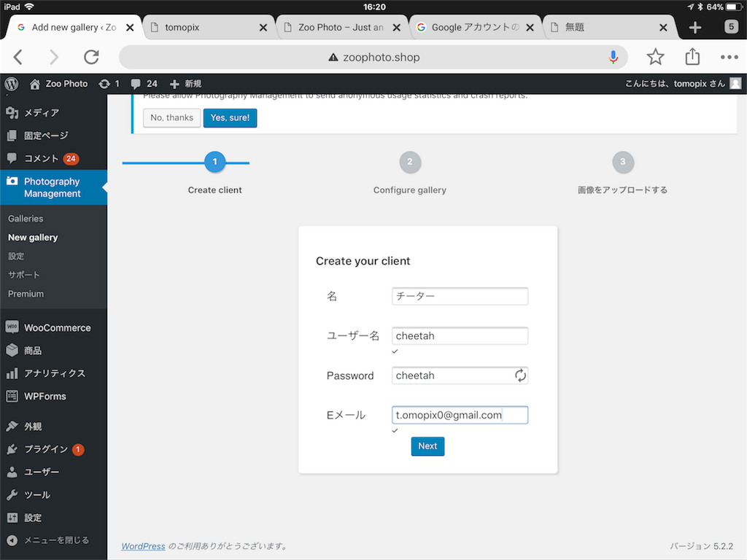This screenshot has height=560, width=747.
Task: Tap the zoophoto.shop address bar
Action: 373,57
